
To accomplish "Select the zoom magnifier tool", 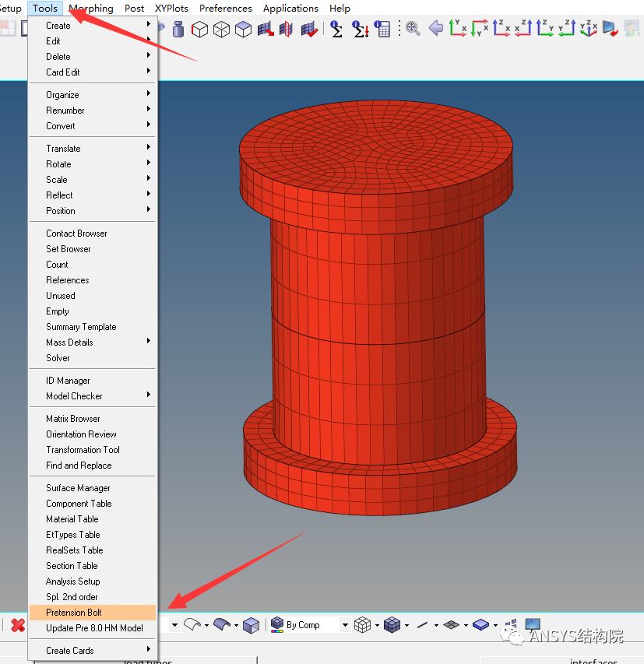I will point(412,28).
